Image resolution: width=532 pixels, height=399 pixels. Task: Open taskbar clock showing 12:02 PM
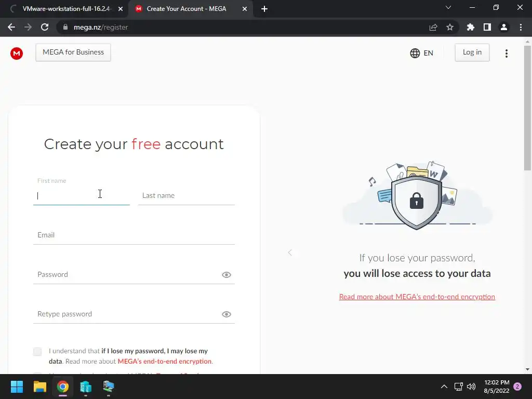(497, 387)
